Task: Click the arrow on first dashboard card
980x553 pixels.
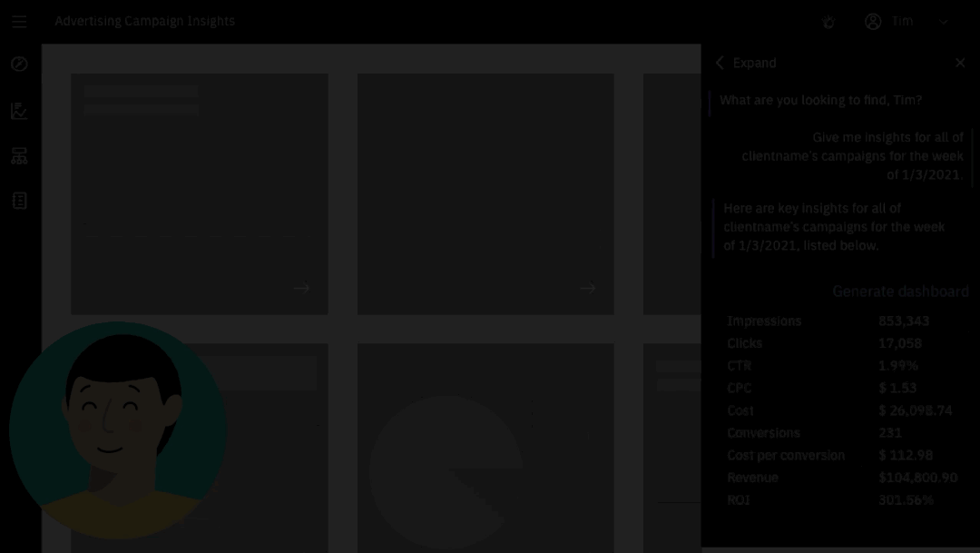Action: [302, 289]
